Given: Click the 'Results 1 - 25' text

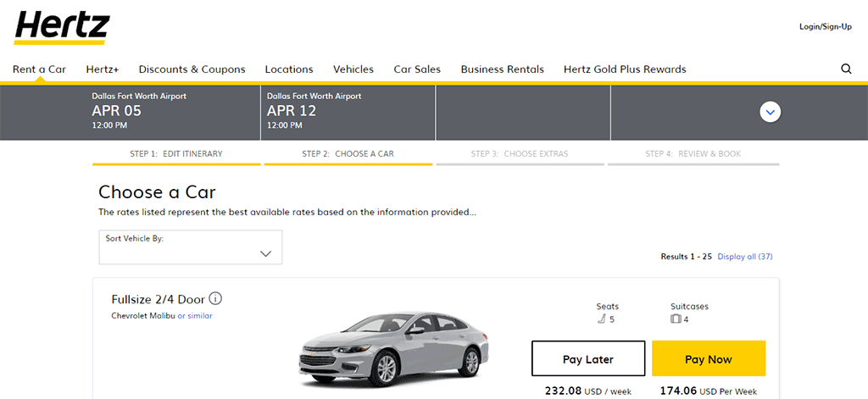Looking at the screenshot, I should tap(687, 257).
